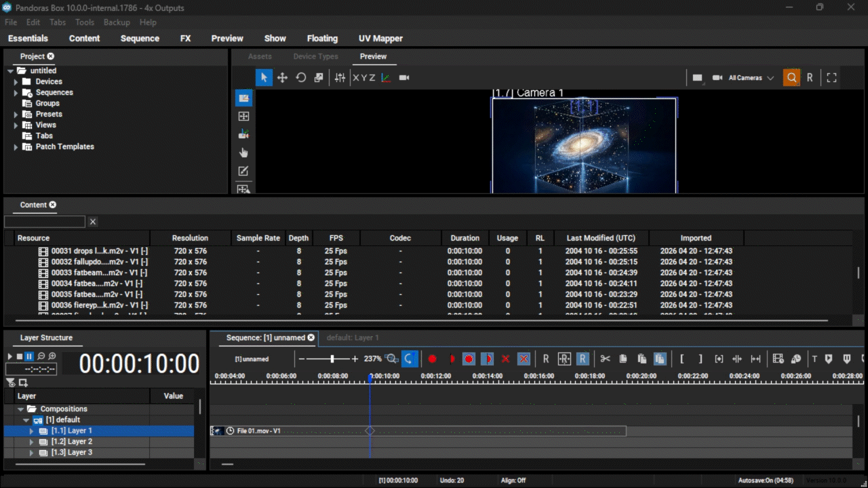Select the rotate tool in Preview toolbar
This screenshot has width=868, height=488.
tap(301, 78)
